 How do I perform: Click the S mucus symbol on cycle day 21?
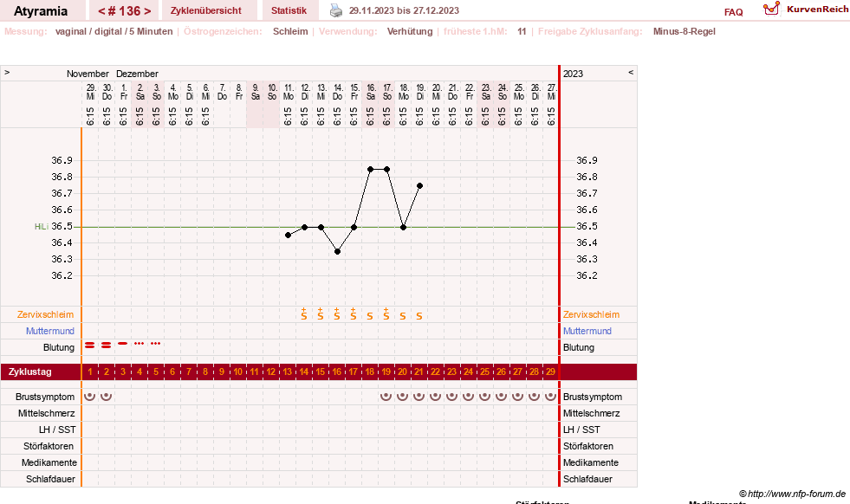click(x=419, y=316)
